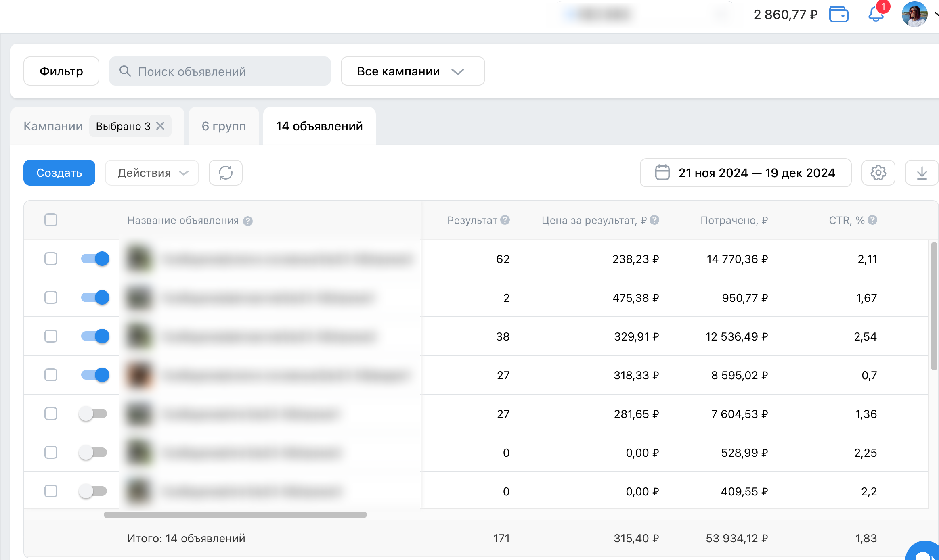Switch to the 6 групп tab
This screenshot has width=939, height=560.
click(x=224, y=126)
